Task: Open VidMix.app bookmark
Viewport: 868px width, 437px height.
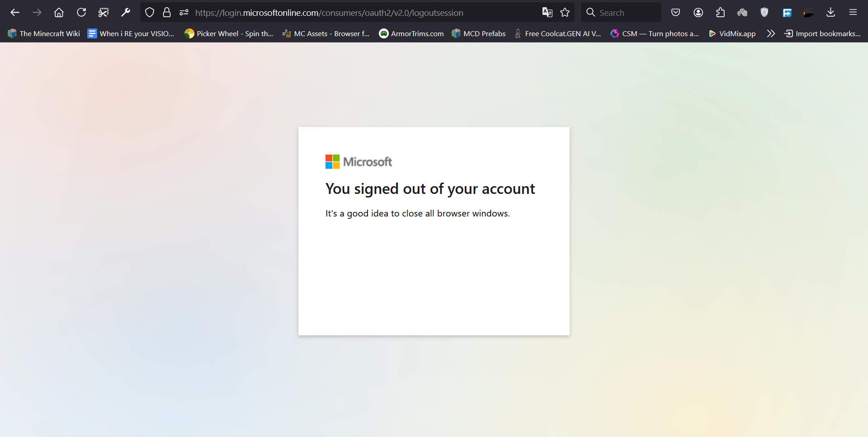Action: [x=732, y=33]
